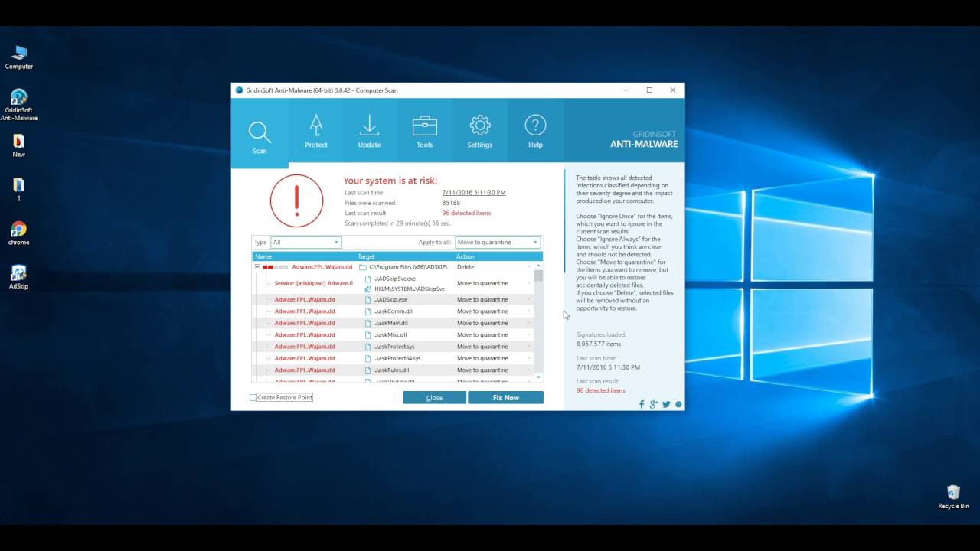Click the Fix Now button

click(x=506, y=398)
